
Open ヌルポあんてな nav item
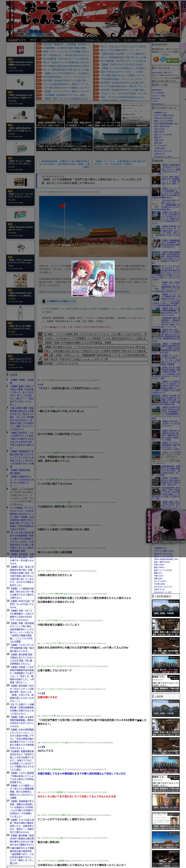tap(111, 40)
